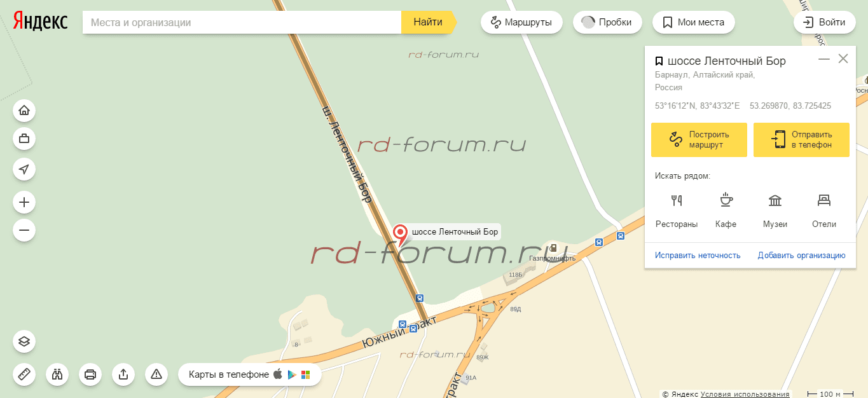Open the map layers icon
The image size is (868, 398).
pyautogui.click(x=24, y=341)
